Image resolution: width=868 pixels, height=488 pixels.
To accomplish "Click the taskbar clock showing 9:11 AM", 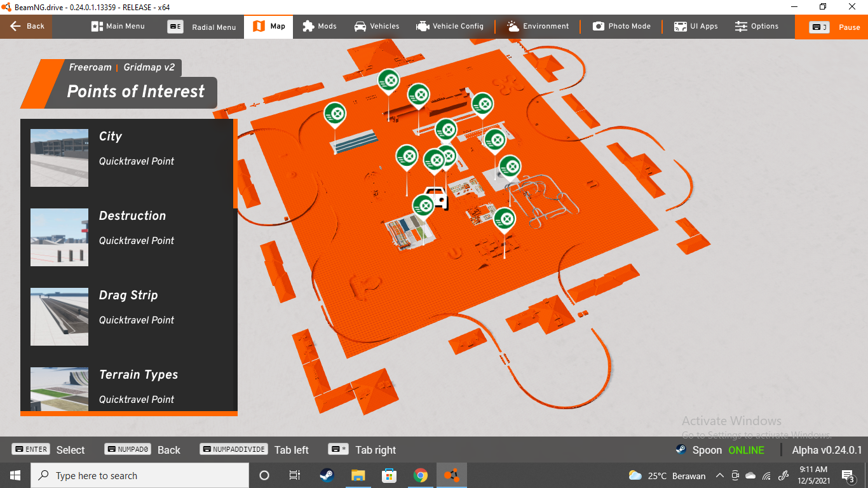I will [x=813, y=475].
